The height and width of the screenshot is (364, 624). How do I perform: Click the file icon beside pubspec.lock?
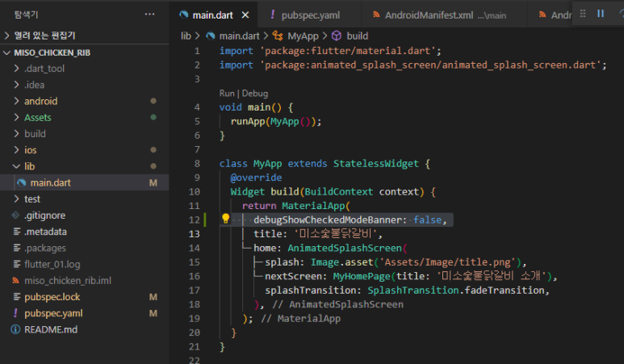click(x=17, y=297)
